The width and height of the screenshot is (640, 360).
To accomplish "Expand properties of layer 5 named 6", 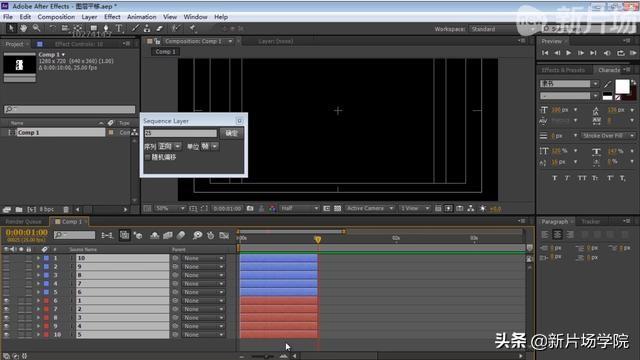I will (x=38, y=292).
